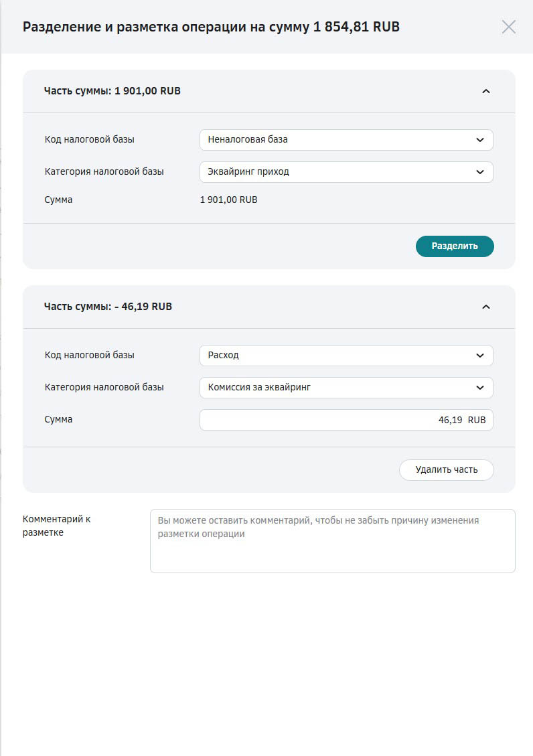Click the static sum value 1 901,00 RUB
The height and width of the screenshot is (756, 533).
(228, 200)
